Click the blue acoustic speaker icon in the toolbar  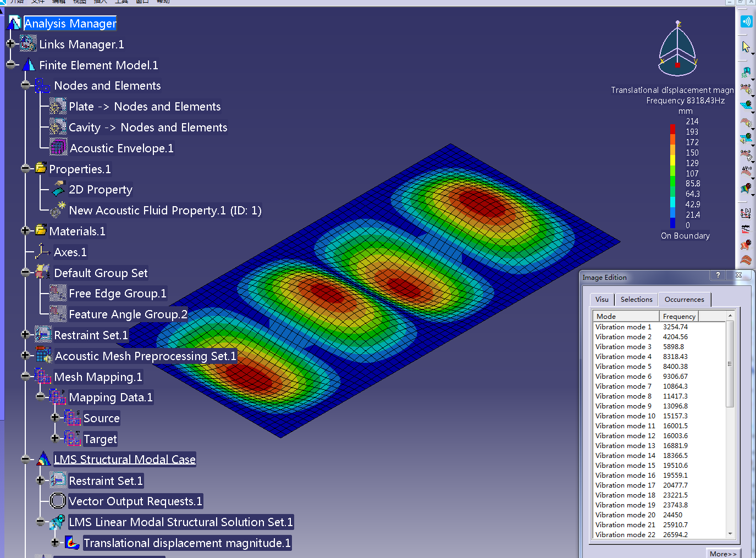click(746, 21)
